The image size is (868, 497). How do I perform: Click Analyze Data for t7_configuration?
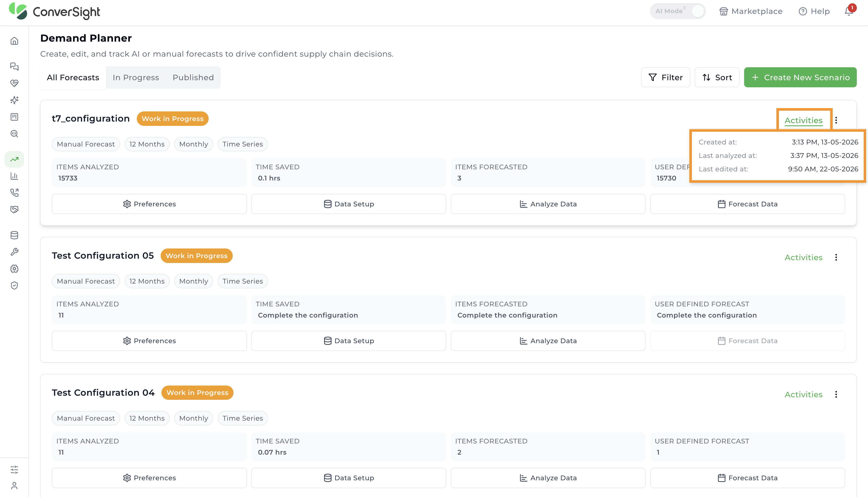(x=548, y=204)
